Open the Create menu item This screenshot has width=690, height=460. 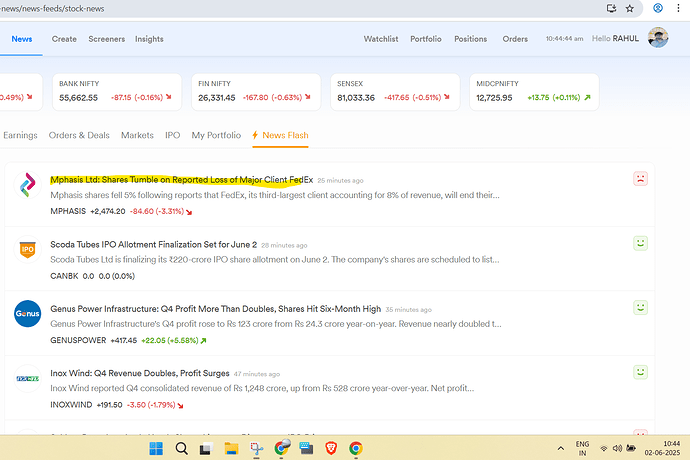pos(64,39)
